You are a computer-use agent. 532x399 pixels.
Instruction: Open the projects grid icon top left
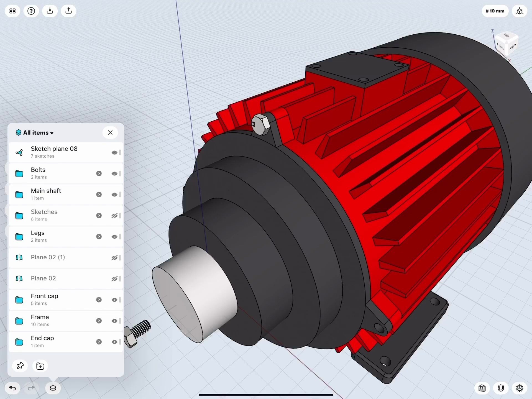[x=12, y=11]
